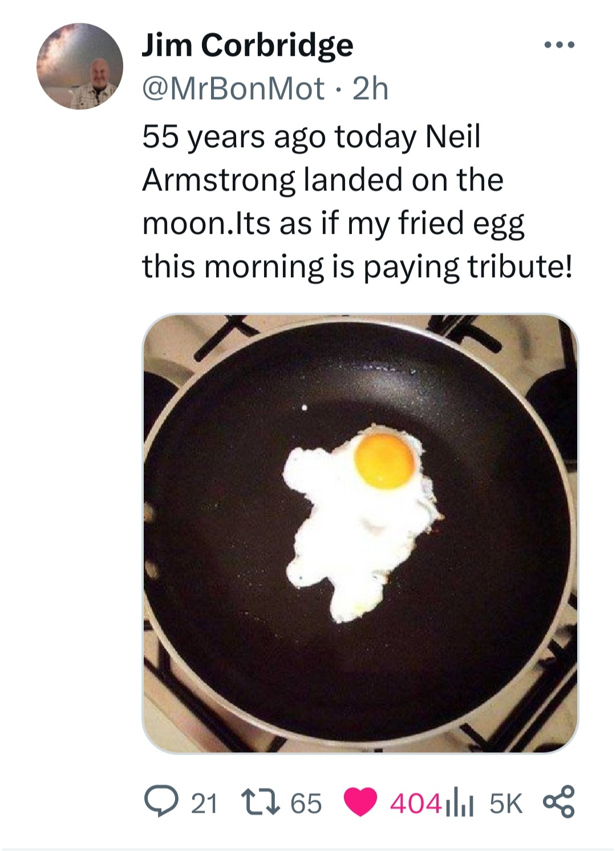The height and width of the screenshot is (851, 616).
Task: Open the @MrBonMot handle link
Action: click(233, 88)
